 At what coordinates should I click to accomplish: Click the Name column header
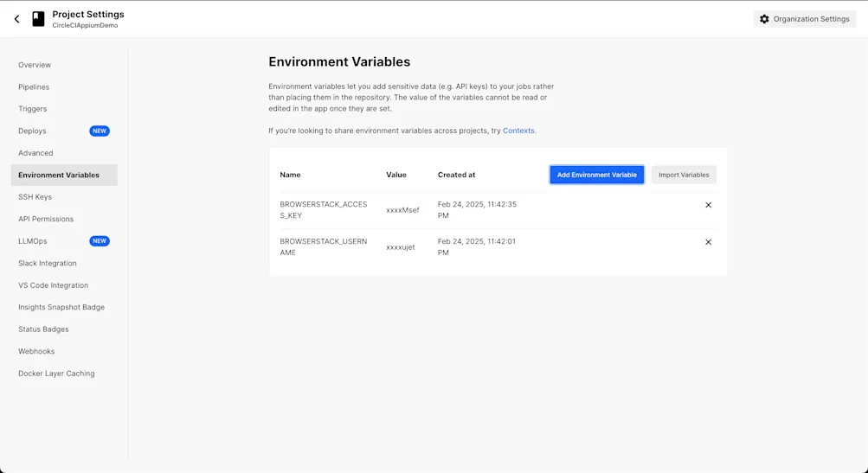click(x=290, y=175)
